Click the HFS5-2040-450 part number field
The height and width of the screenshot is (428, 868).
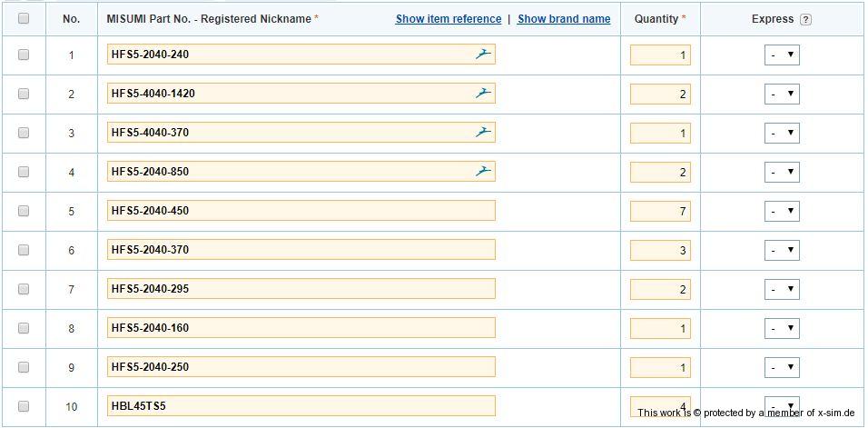point(301,211)
